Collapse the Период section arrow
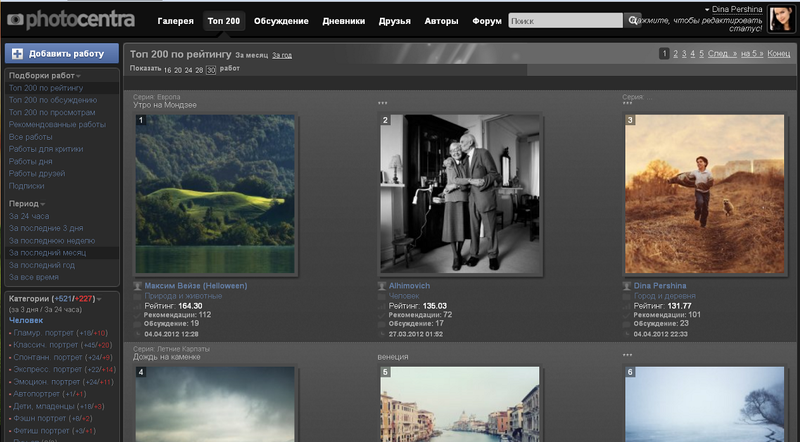 tap(42, 203)
